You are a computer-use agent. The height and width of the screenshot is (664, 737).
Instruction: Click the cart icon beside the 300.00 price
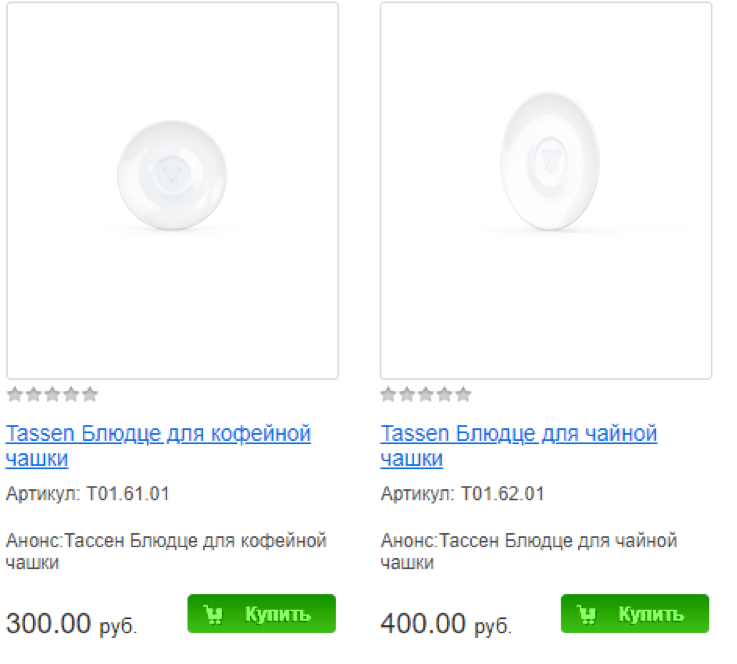coord(213,614)
